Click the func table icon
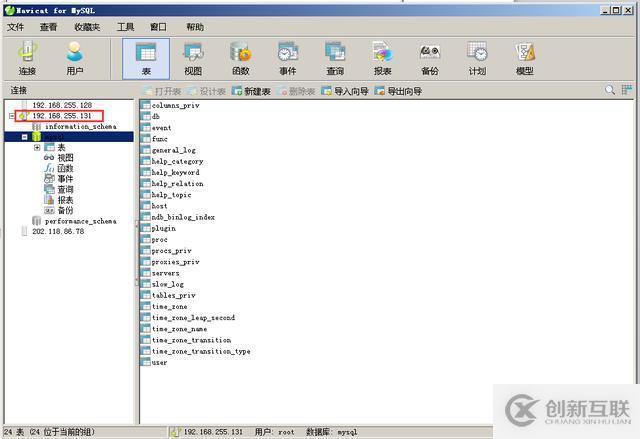 coord(146,139)
